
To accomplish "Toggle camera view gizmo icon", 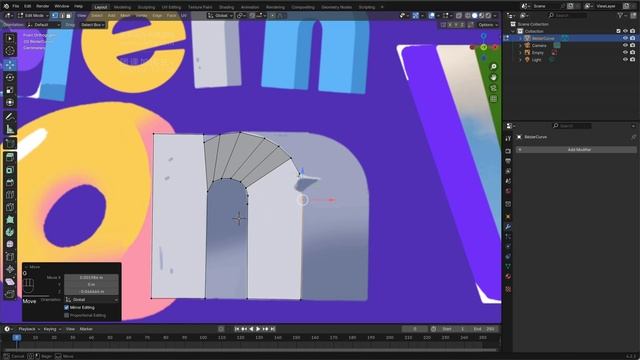I will click(493, 88).
